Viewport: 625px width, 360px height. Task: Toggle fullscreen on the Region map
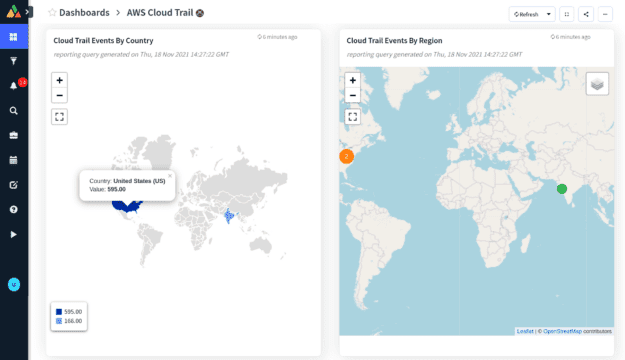point(352,117)
